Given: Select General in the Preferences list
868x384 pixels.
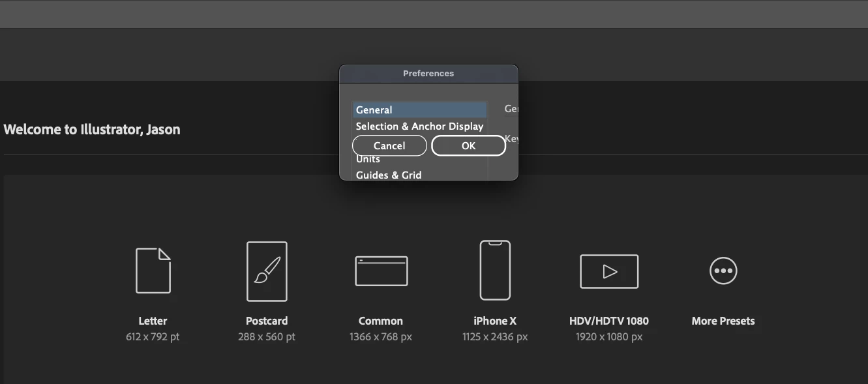Looking at the screenshot, I should click(420, 110).
